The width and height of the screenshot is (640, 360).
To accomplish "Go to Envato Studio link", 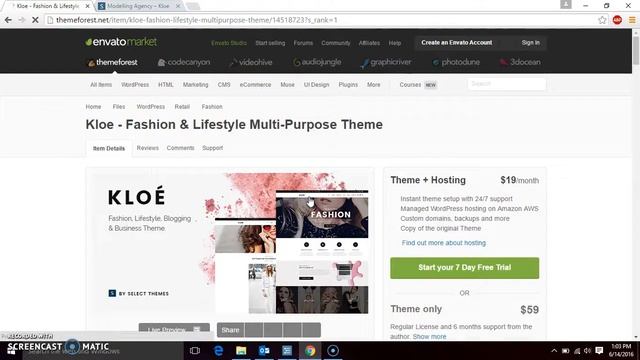I will click(x=229, y=43).
